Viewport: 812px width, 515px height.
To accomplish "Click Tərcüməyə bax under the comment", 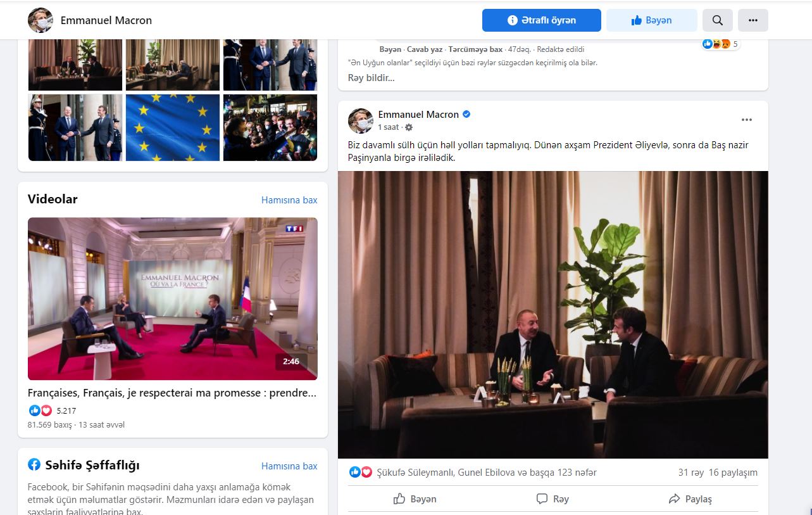I will coord(475,49).
